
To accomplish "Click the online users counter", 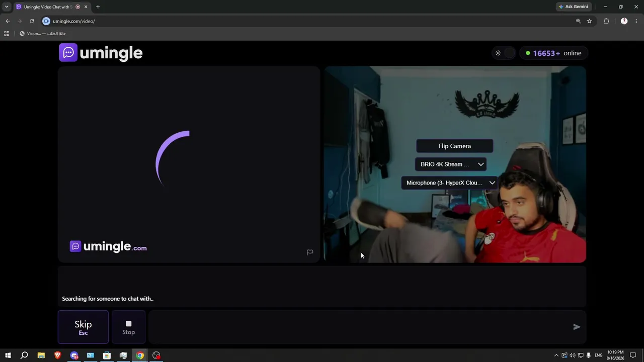I will click(553, 53).
